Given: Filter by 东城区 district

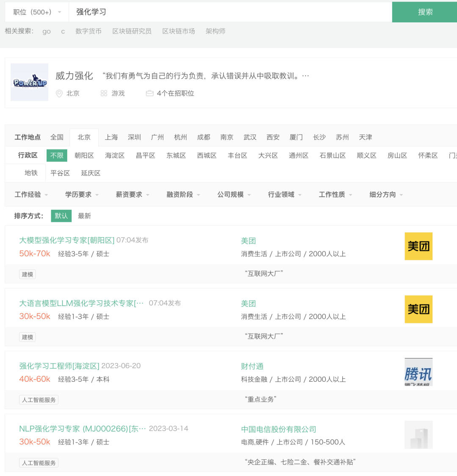Looking at the screenshot, I should coord(176,156).
